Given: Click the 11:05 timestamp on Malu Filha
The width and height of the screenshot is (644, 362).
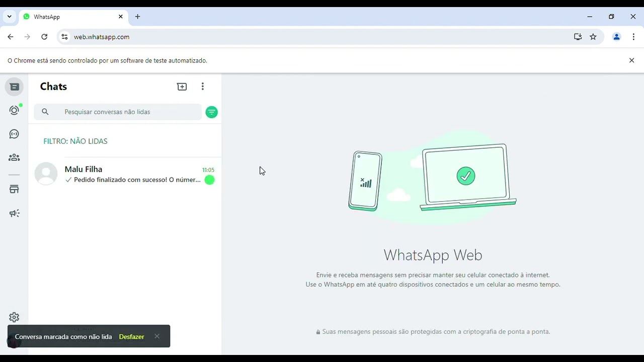Looking at the screenshot, I should click(x=208, y=170).
